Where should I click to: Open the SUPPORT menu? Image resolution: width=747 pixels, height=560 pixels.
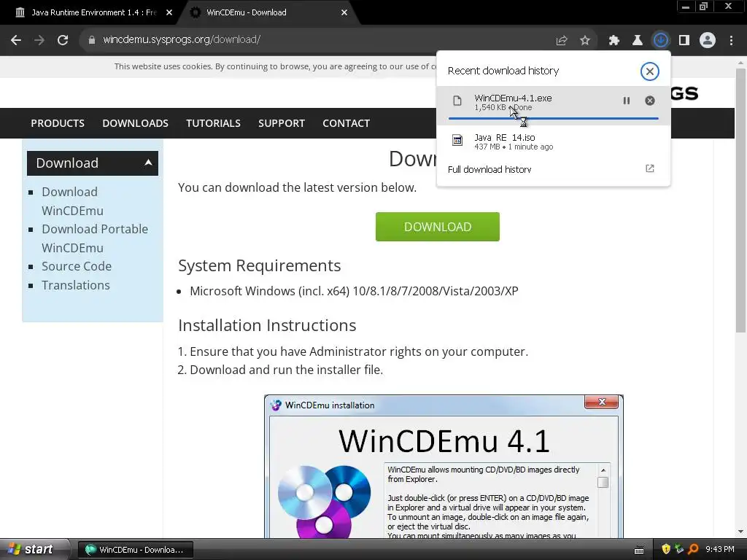[282, 123]
